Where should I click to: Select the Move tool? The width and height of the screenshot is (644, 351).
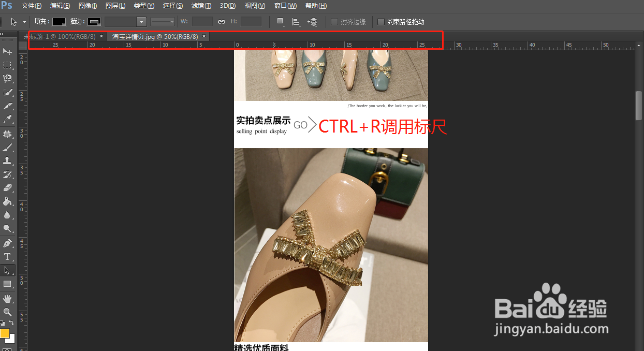[x=7, y=51]
